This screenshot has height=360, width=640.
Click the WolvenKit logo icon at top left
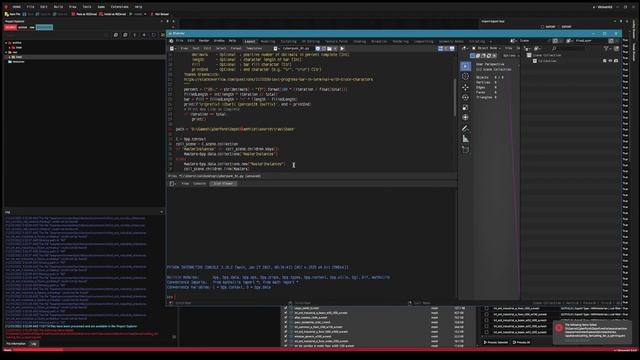6,7
